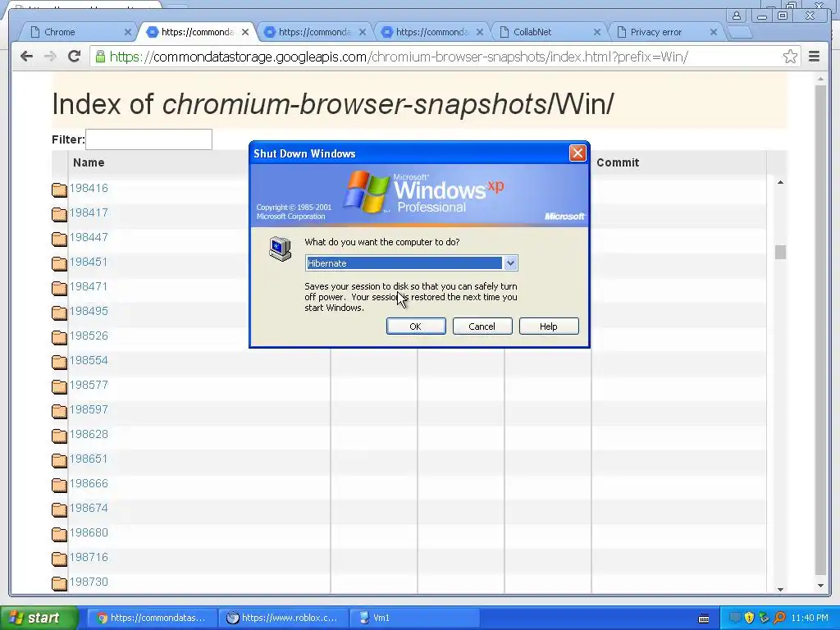This screenshot has height=630, width=840.
Task: Click Help in the Shut Down dialog
Action: [549, 326]
